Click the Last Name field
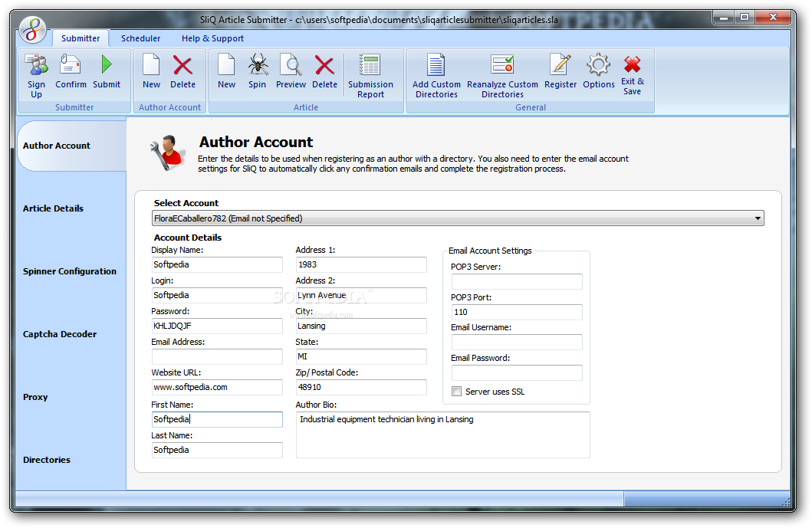The height and width of the screenshot is (528, 812). [217, 450]
